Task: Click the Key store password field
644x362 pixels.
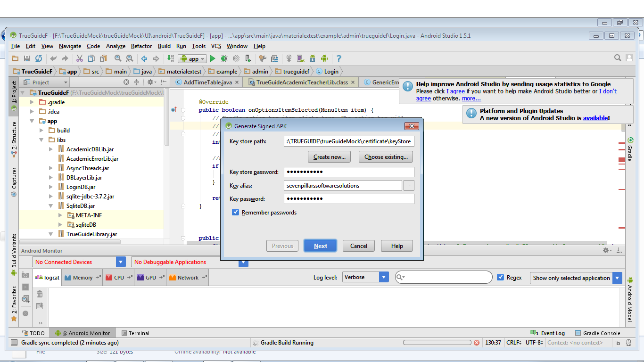Action: pyautogui.click(x=349, y=172)
